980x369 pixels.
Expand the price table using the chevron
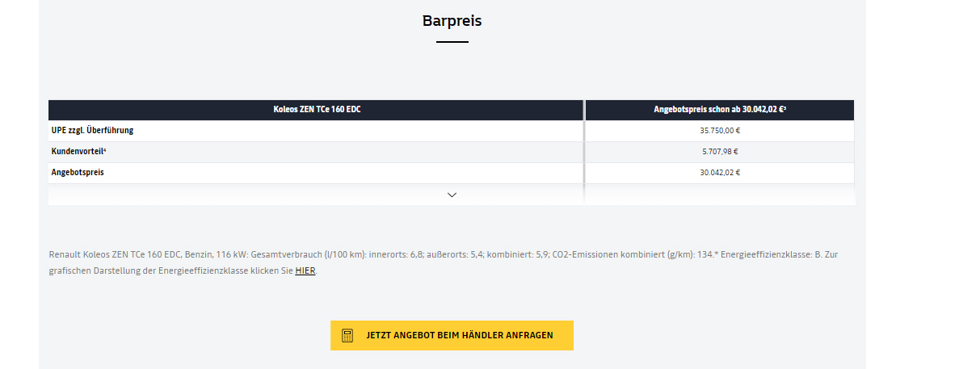click(452, 195)
